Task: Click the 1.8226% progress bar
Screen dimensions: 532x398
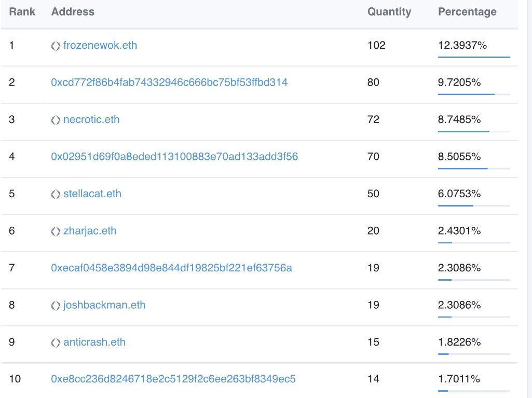Action: pos(474,354)
